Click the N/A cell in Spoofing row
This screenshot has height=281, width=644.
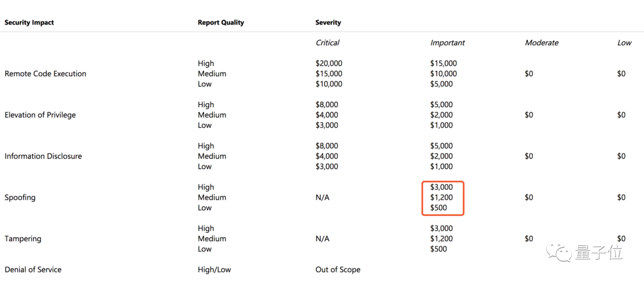coord(322,198)
